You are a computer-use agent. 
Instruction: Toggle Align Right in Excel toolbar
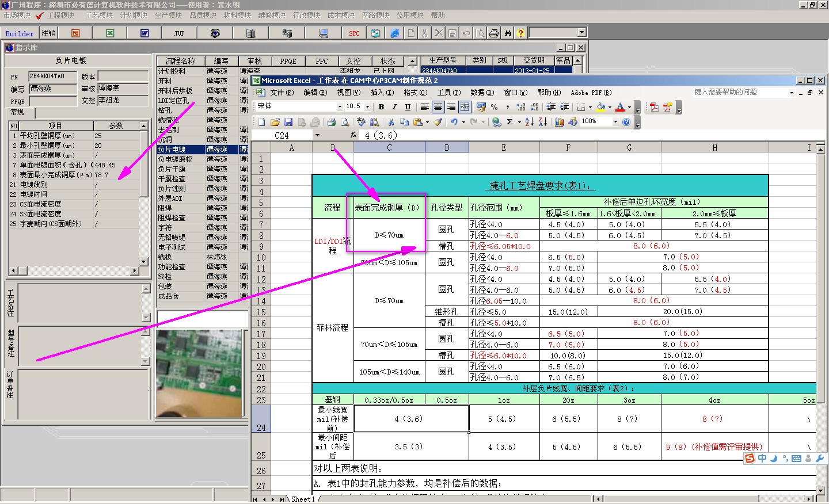point(451,107)
